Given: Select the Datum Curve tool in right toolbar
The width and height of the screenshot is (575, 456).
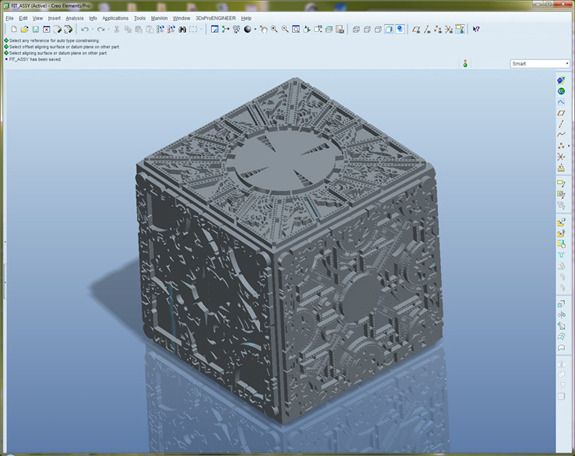Looking at the screenshot, I should [561, 135].
